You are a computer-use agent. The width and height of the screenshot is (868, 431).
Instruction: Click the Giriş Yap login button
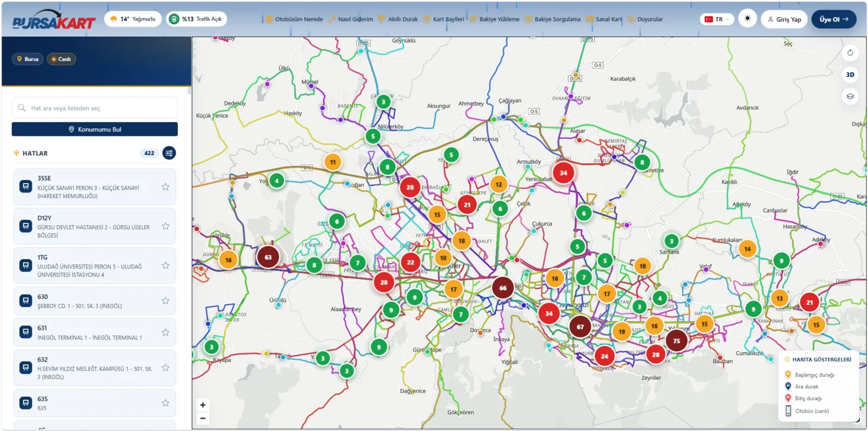coord(784,19)
